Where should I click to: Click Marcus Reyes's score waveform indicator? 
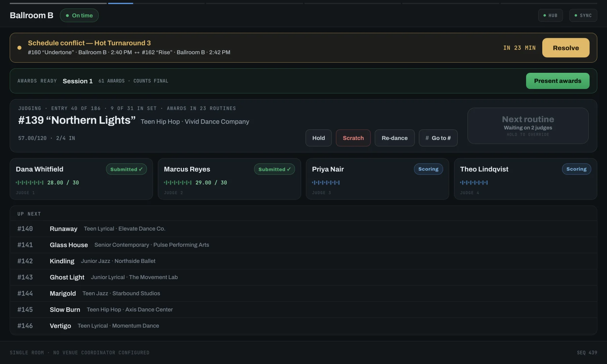(178, 183)
